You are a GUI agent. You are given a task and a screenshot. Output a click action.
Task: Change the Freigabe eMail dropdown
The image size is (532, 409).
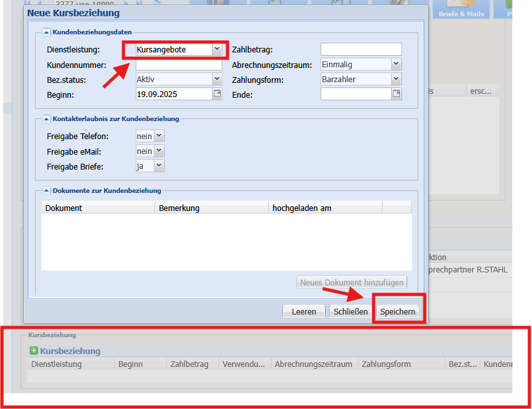(x=159, y=151)
